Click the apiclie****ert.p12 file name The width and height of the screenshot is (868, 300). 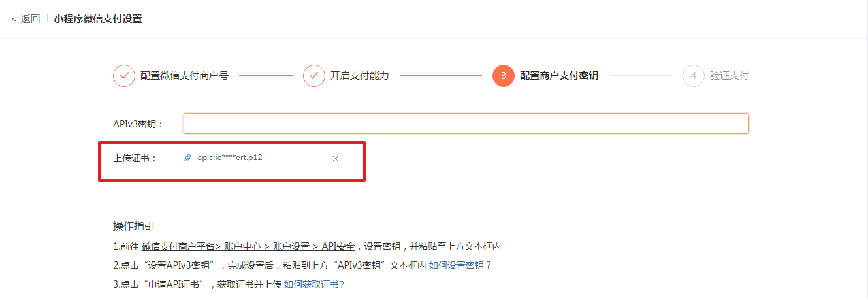click(230, 158)
